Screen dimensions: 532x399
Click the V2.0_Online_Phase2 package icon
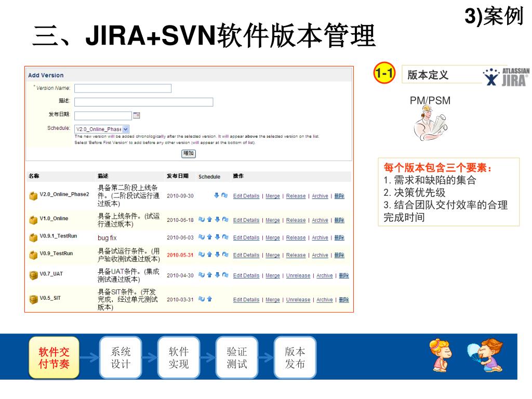[33, 196]
